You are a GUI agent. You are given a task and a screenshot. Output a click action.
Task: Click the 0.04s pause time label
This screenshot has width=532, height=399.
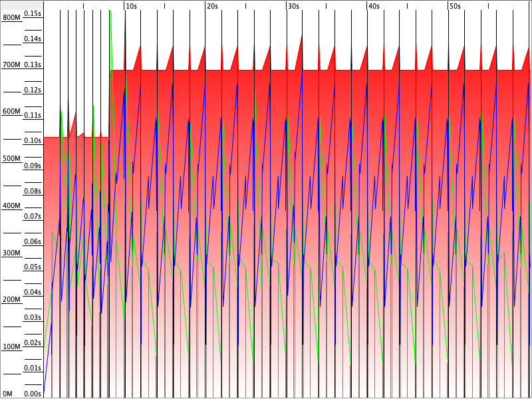33,293
